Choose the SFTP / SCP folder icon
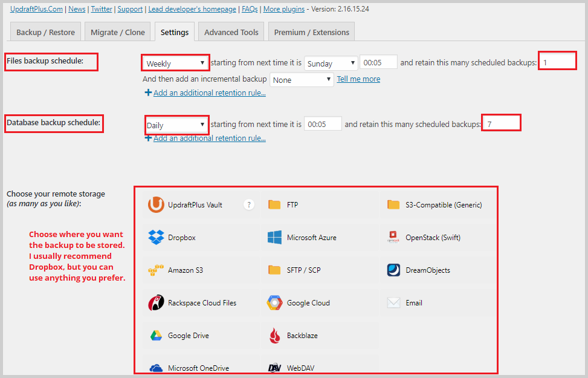 (274, 270)
